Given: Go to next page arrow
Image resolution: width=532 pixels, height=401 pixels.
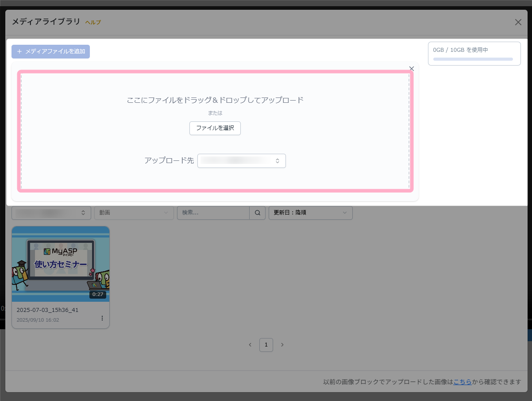Looking at the screenshot, I should click(x=282, y=345).
